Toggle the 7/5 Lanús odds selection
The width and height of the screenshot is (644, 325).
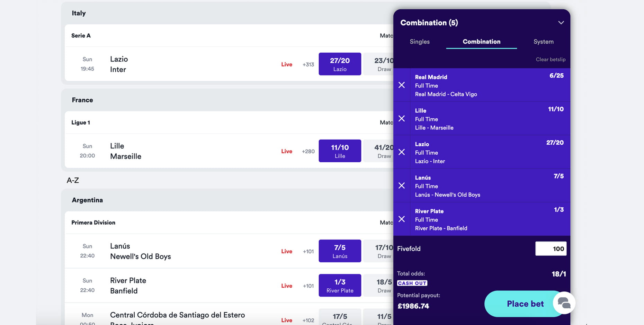tap(340, 251)
